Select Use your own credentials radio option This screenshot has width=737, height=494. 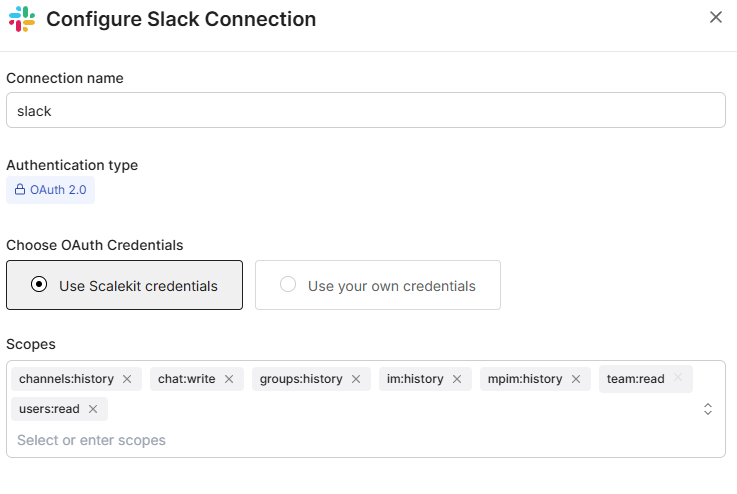click(288, 285)
